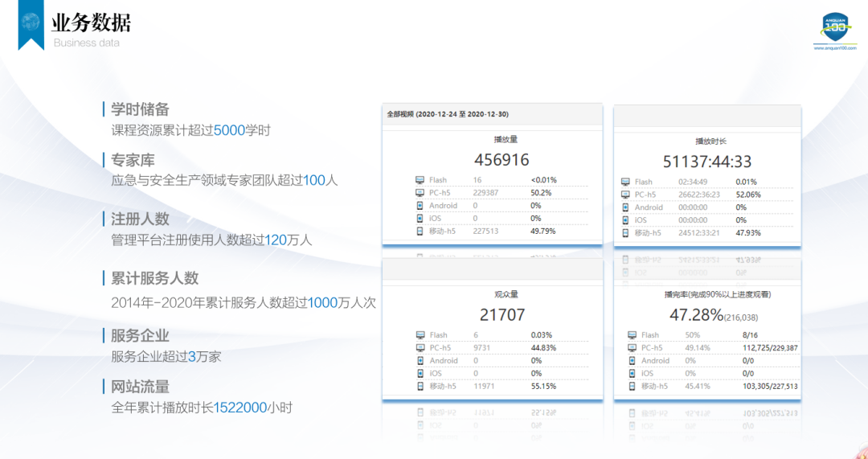The height and width of the screenshot is (459, 868).
Task: Select the 全部视频 date range header
Action: (x=447, y=114)
